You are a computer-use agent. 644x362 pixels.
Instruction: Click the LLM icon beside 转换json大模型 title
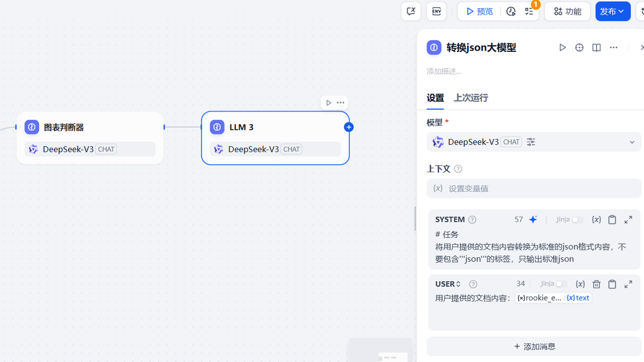tap(434, 47)
